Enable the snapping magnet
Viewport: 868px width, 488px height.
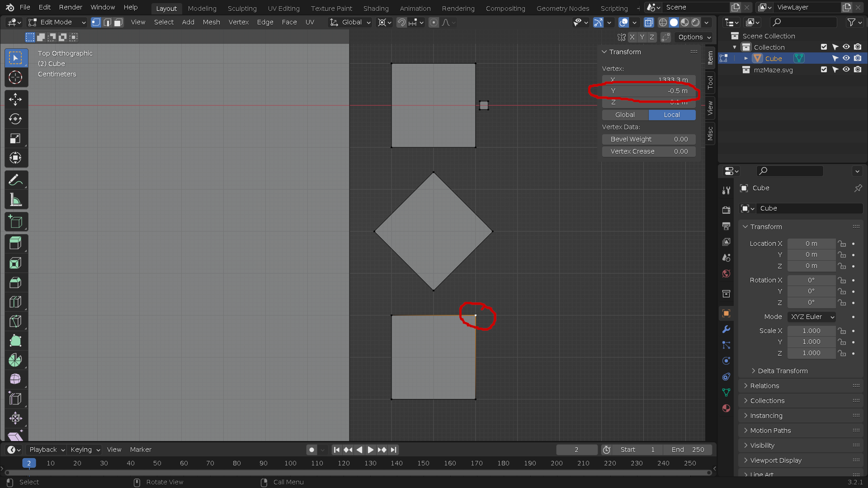click(401, 22)
